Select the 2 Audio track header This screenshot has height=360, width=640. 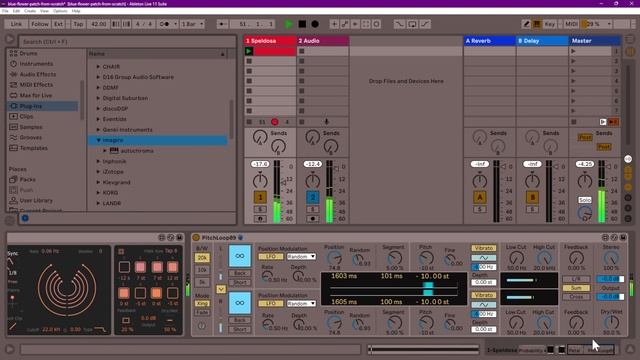322,41
